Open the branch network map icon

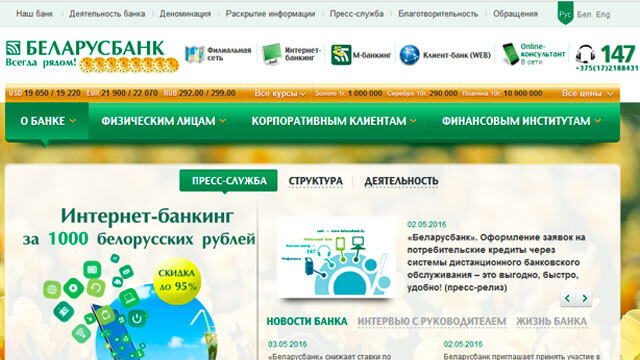[x=194, y=54]
